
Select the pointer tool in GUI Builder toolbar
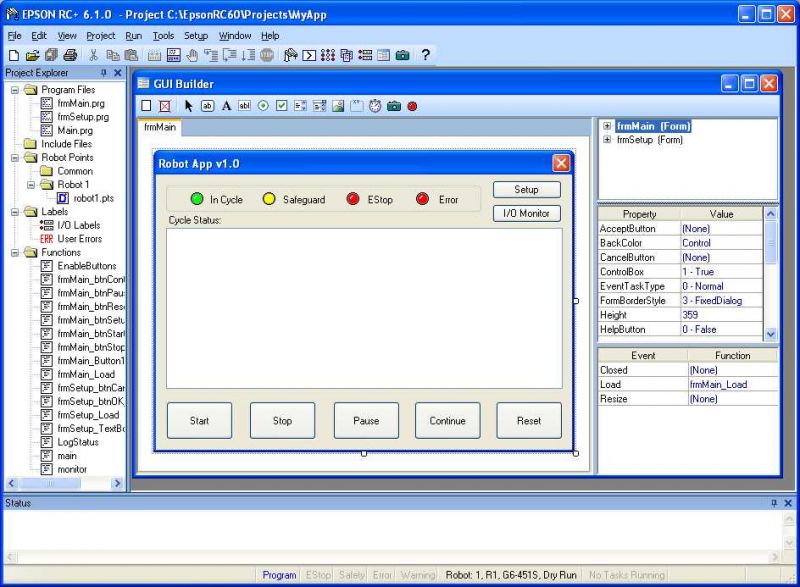click(189, 106)
